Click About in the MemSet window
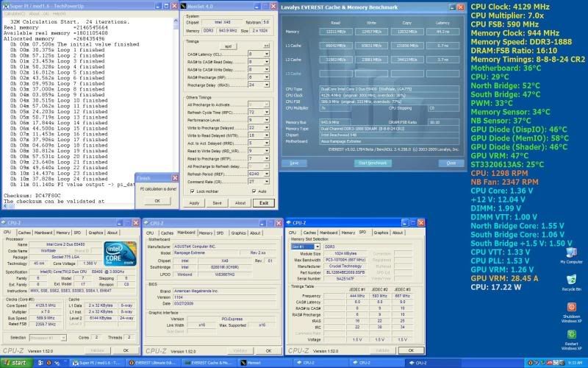This screenshot has width=588, height=368. (240, 203)
